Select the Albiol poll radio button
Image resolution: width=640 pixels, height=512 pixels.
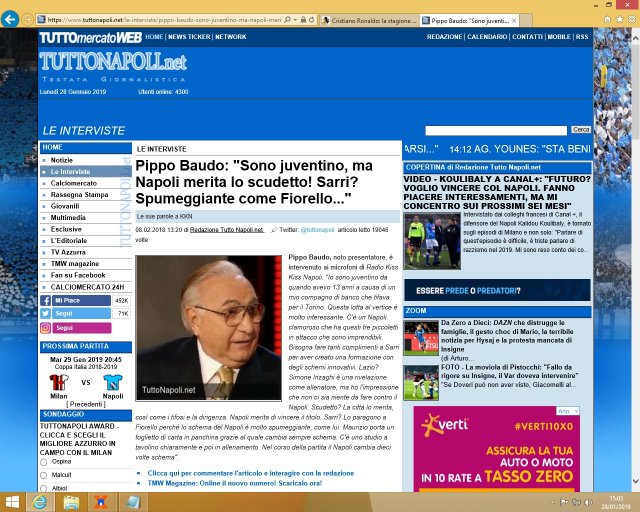tap(45, 488)
